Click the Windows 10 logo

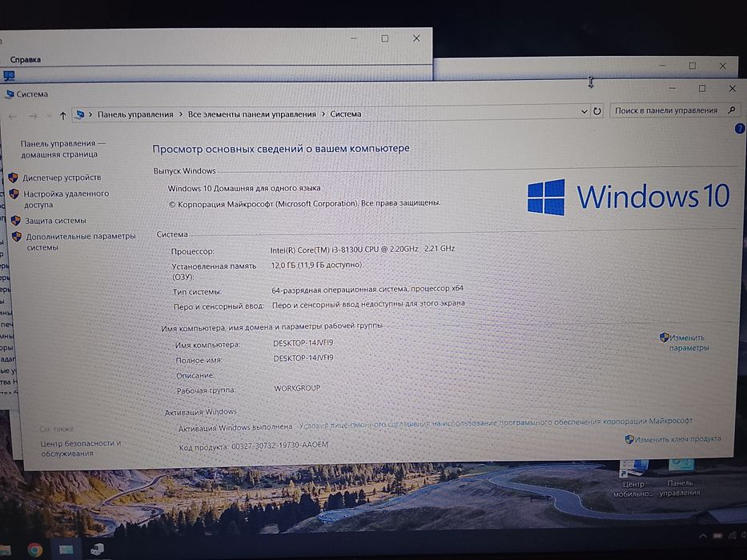pyautogui.click(x=628, y=197)
